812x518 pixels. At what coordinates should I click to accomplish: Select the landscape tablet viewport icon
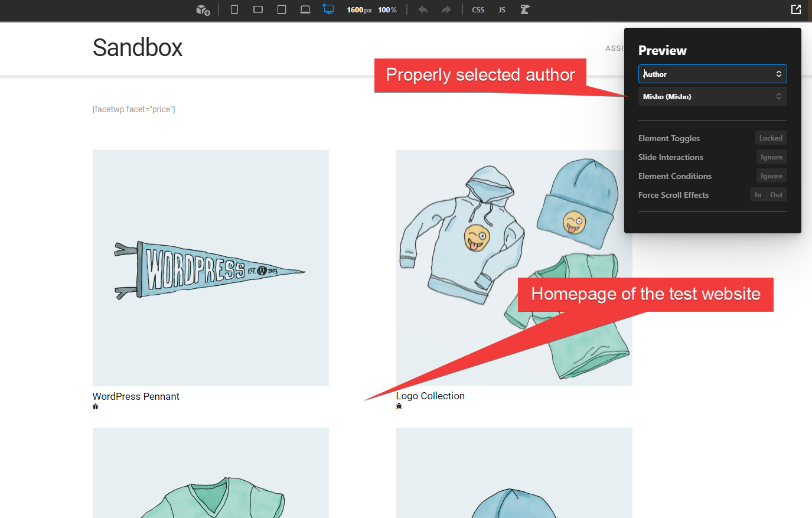coord(258,9)
